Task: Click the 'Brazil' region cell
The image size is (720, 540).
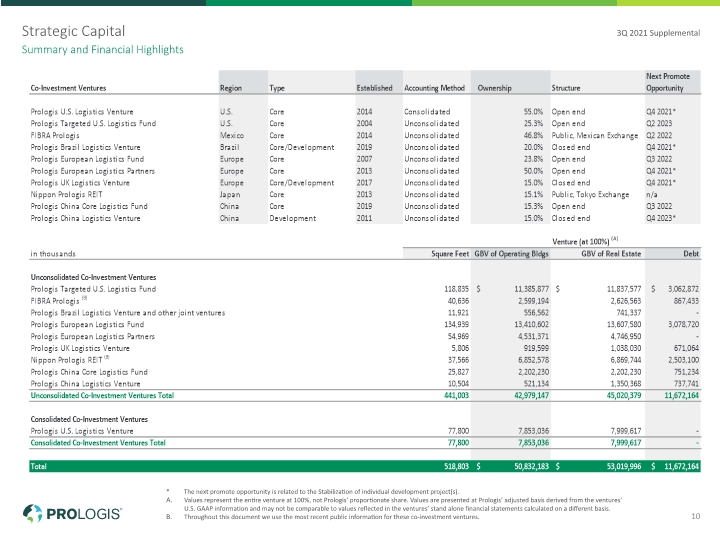Action: coord(229,147)
